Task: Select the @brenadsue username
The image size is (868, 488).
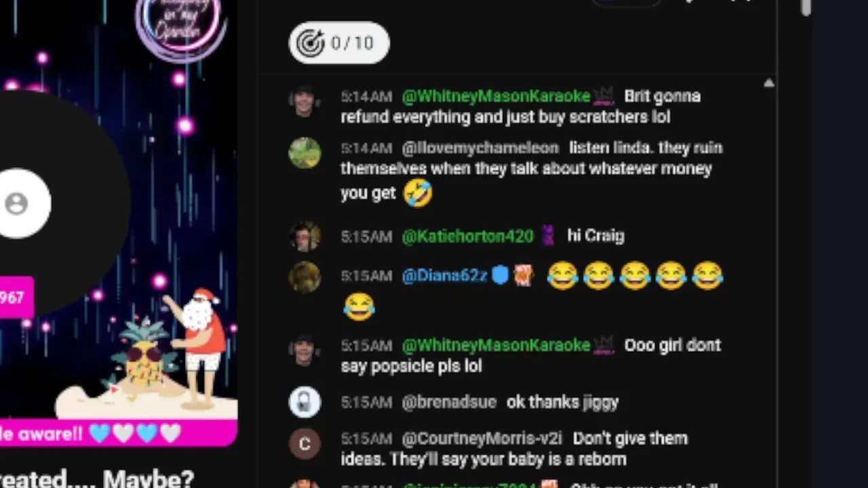Action: coord(449,402)
